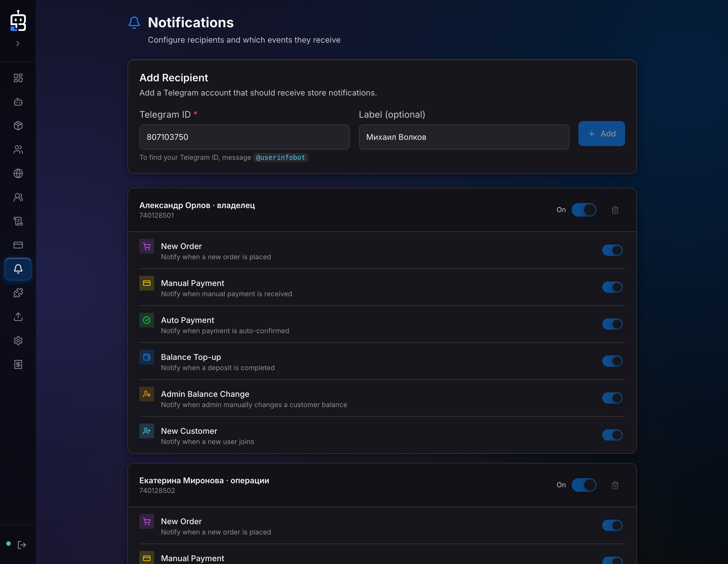Open the scroll/logs icon in sidebar
The image size is (728, 564).
click(x=18, y=221)
